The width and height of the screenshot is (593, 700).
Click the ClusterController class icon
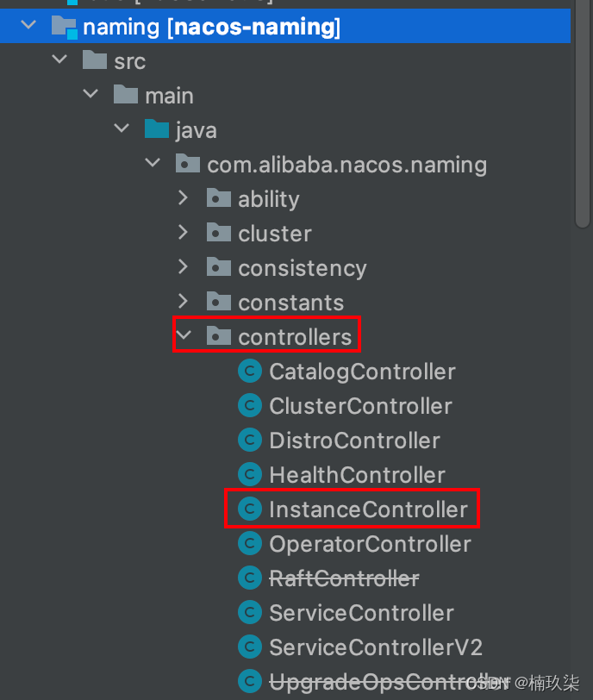coord(250,406)
